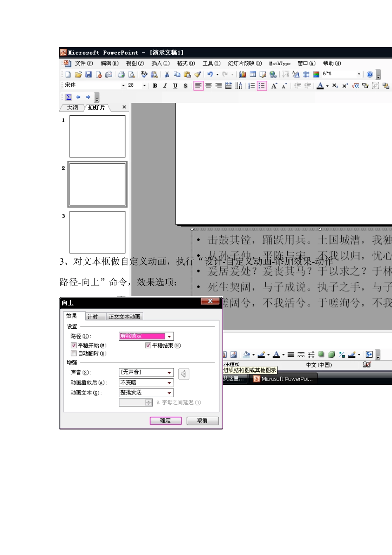Click the Copy icon
This screenshot has height=555, width=392.
point(177,74)
